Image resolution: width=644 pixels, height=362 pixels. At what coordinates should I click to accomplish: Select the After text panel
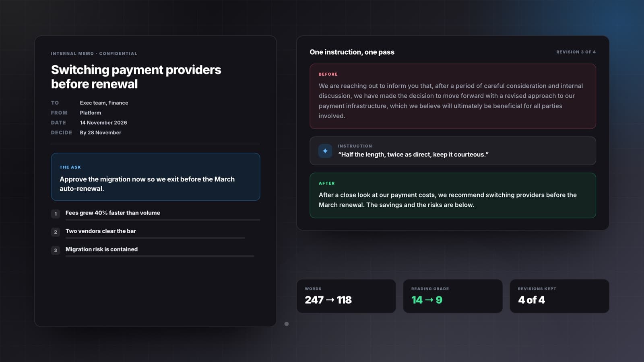point(453,195)
